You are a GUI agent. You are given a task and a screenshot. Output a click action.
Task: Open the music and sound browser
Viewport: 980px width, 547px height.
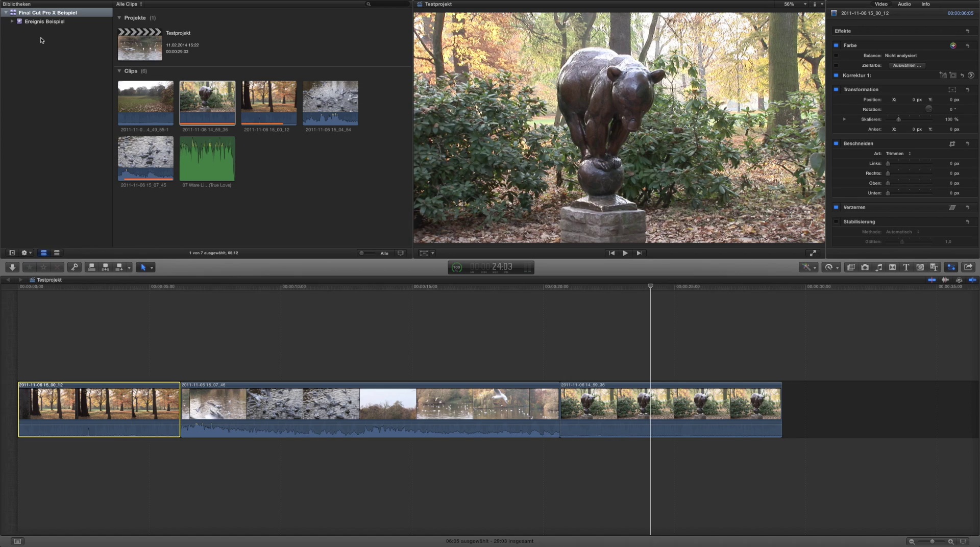(x=878, y=267)
